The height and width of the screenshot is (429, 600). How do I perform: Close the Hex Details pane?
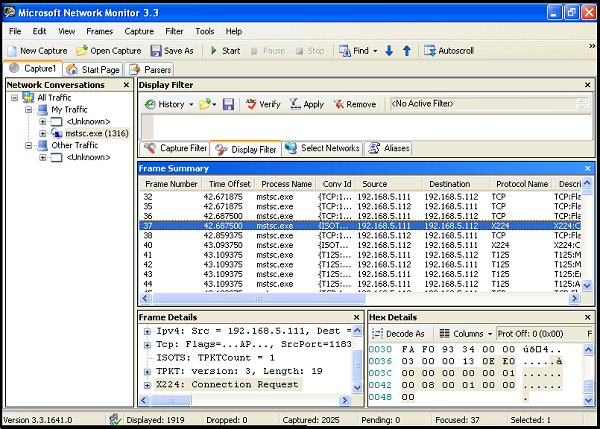[588, 317]
